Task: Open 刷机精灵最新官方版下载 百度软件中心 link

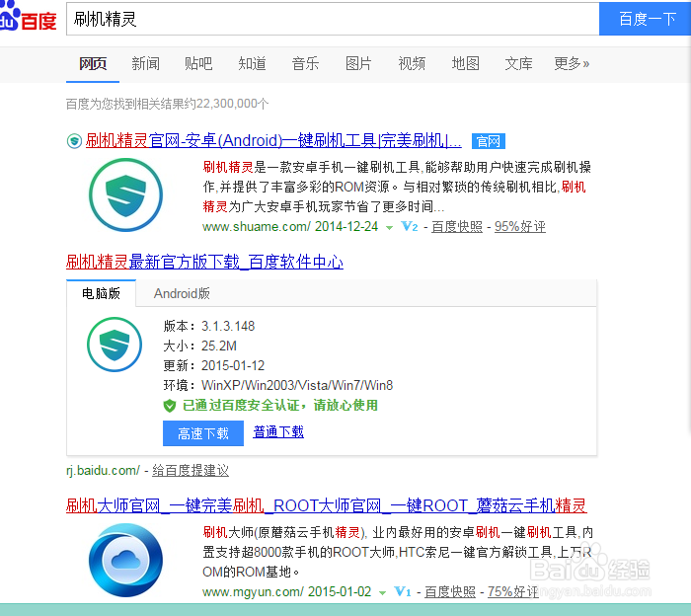Action: point(204,262)
